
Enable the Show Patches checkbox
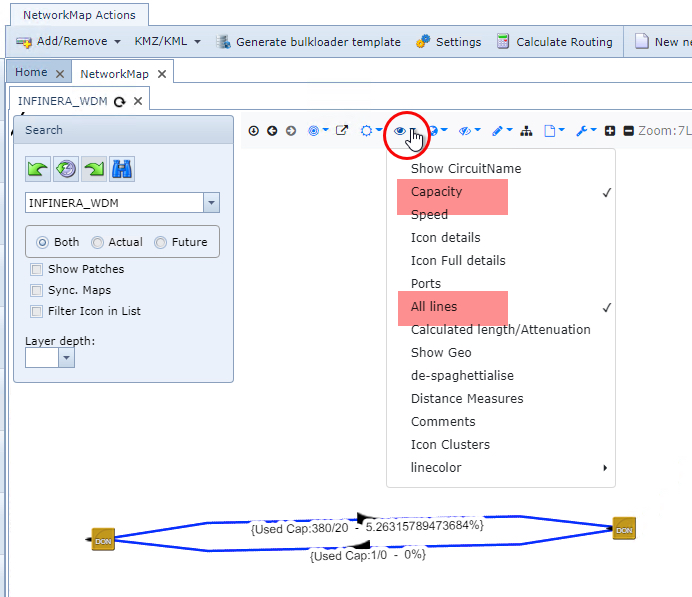pyautogui.click(x=37, y=269)
